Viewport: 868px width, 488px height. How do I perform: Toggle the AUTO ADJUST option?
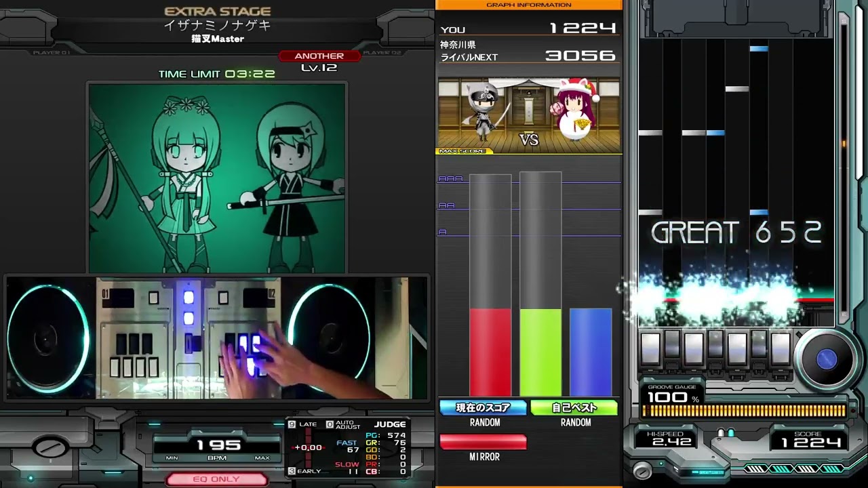330,424
